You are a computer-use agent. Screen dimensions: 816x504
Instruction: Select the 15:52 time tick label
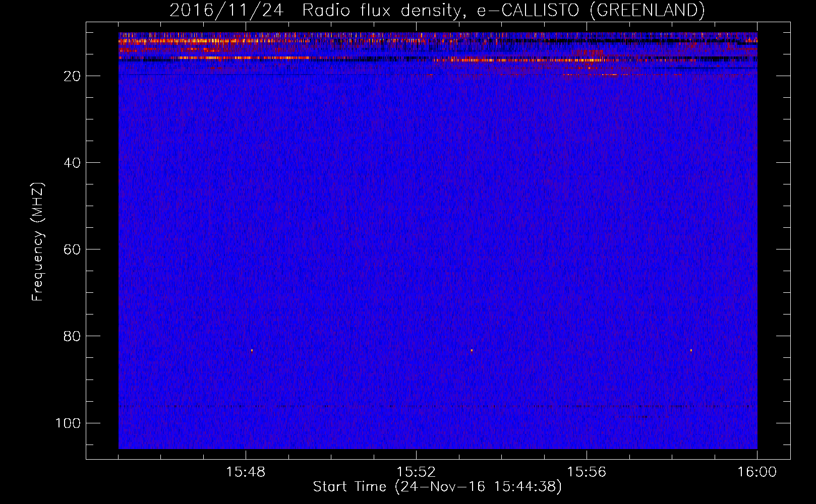coord(416,472)
